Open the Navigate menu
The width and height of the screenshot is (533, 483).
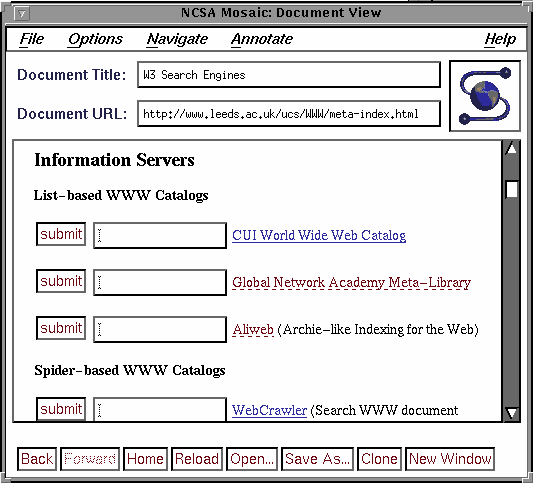click(177, 39)
